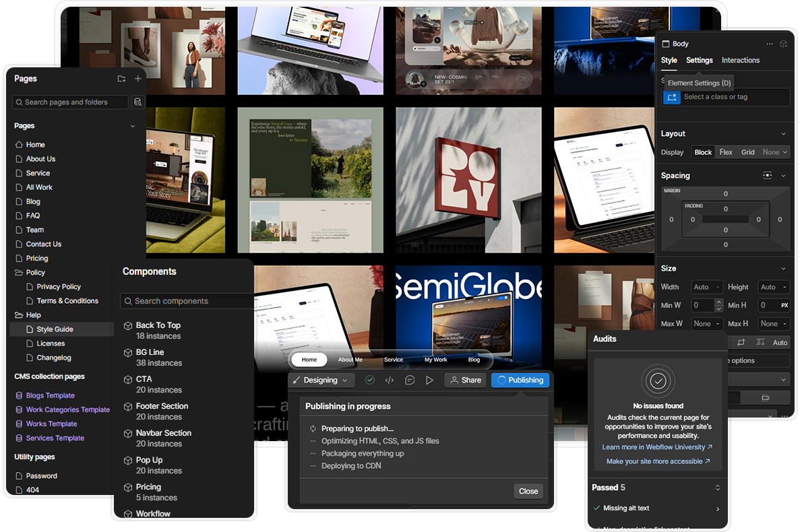Image resolution: width=802 pixels, height=532 pixels.
Task: Open the Terms & Conditions page
Action: [x=67, y=301]
